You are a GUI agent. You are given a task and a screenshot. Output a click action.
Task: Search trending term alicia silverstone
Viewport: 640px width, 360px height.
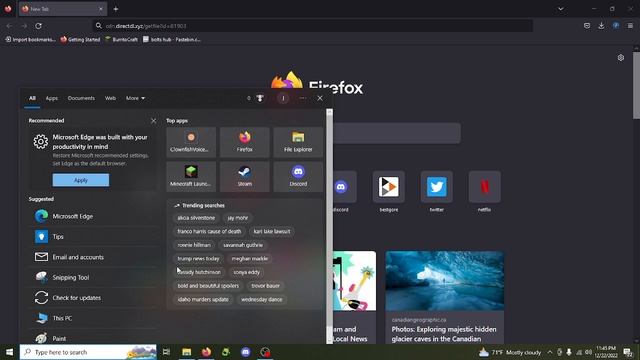coord(196,218)
